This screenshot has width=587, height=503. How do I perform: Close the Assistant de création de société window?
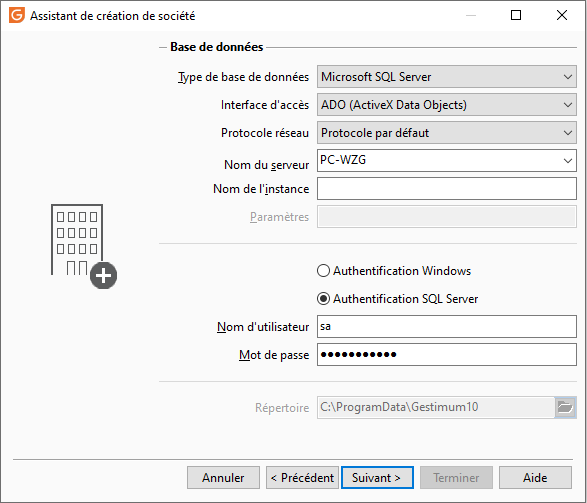[x=562, y=15]
